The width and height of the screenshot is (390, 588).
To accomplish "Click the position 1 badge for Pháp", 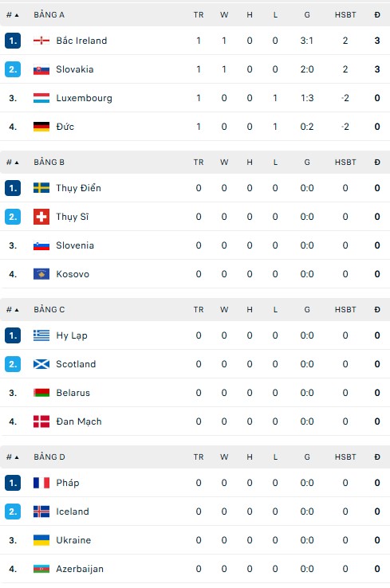I will point(13,483).
